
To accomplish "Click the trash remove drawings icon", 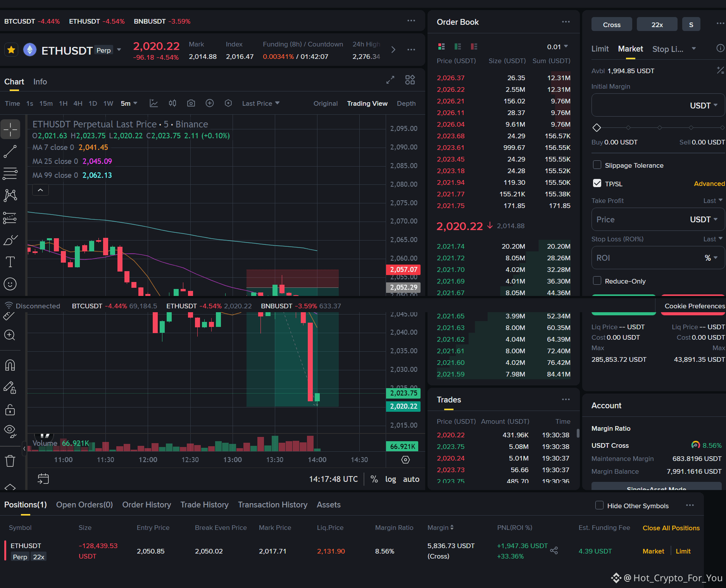I will click(x=10, y=461).
